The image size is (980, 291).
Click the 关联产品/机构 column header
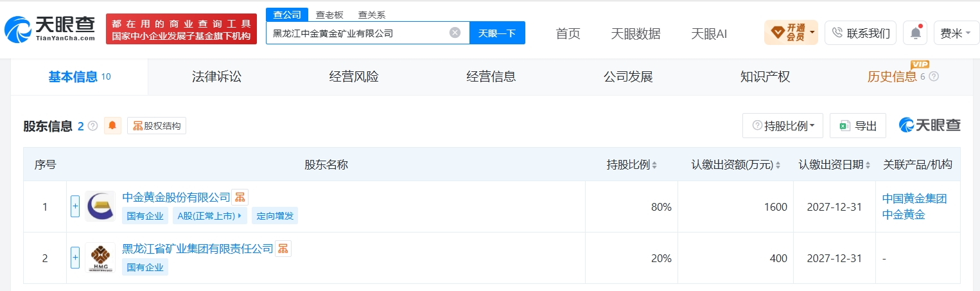coord(917,164)
